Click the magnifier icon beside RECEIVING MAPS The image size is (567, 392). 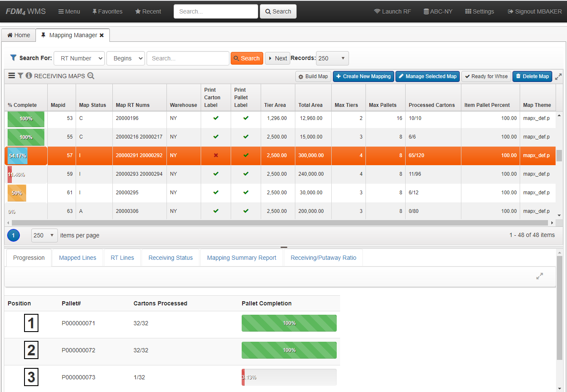[x=91, y=76]
